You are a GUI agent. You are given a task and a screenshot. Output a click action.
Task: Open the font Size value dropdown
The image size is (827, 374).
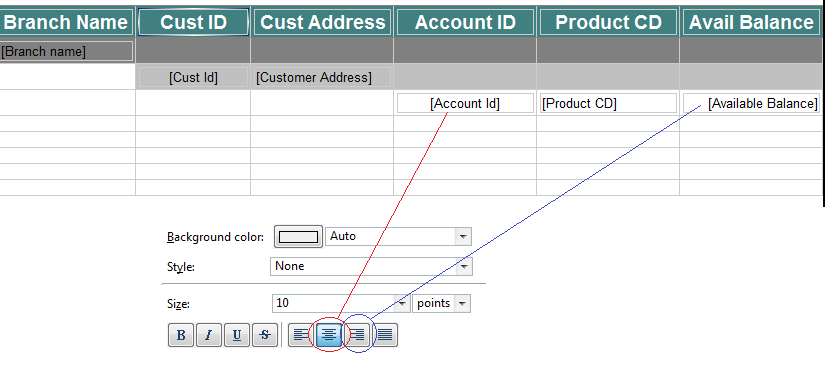[x=402, y=303]
